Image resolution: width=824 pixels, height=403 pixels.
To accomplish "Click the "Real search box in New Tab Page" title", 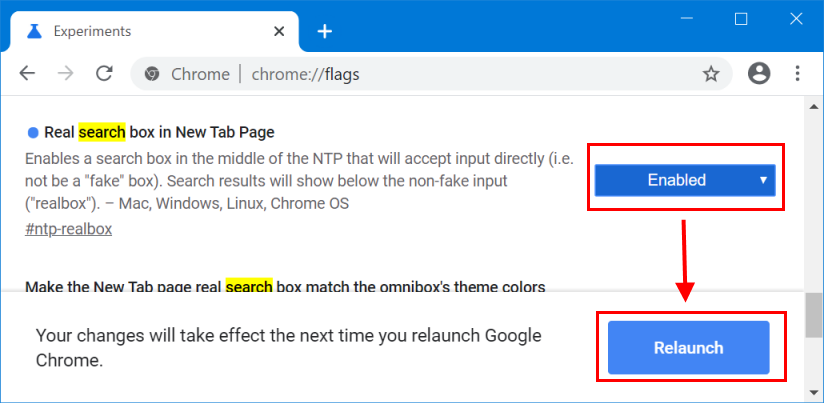I will 159,132.
